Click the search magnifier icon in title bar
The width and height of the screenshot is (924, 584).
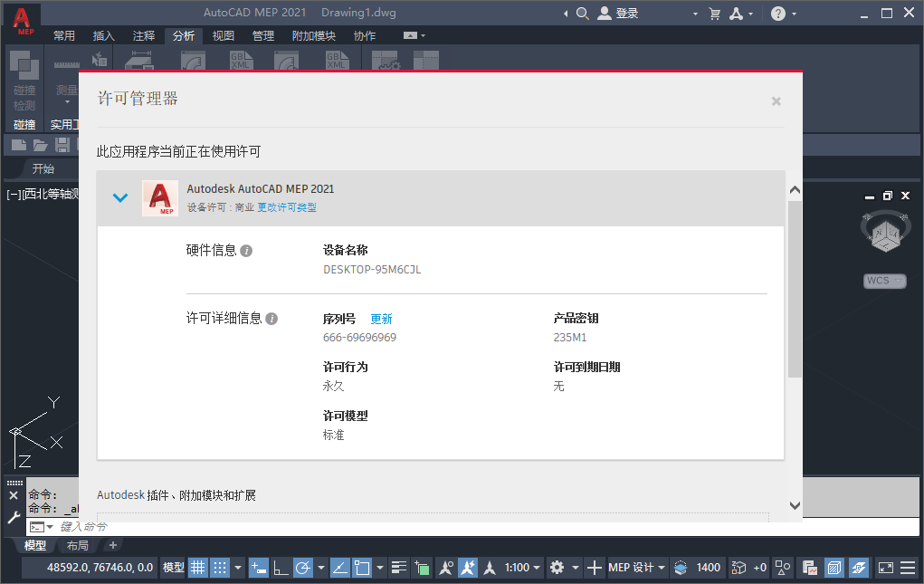click(x=582, y=14)
